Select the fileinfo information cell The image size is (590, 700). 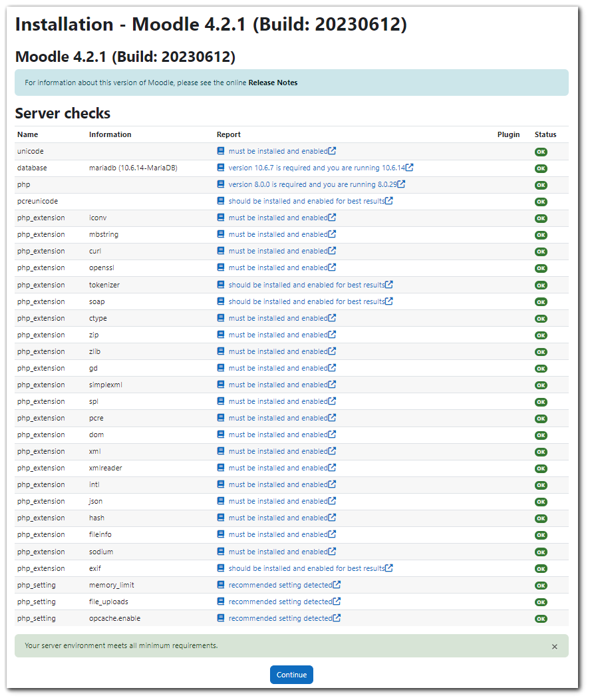[x=100, y=534]
